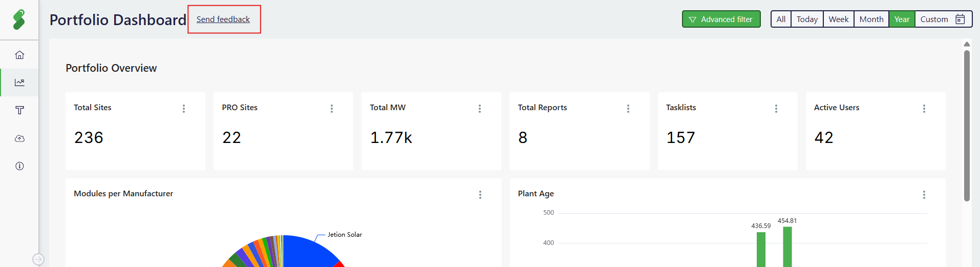Image resolution: width=980 pixels, height=267 pixels.
Task: Select the All time range
Action: point(781,19)
